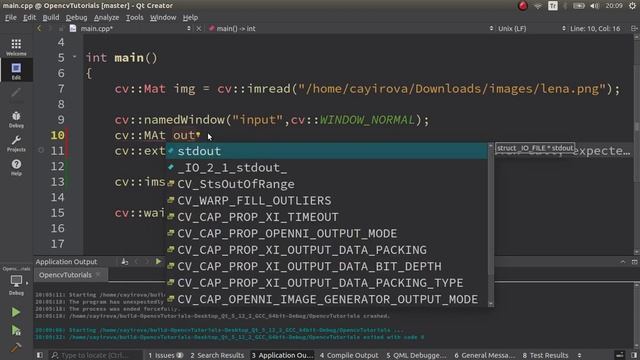Open keyboard layout Tr indicator
The height and width of the screenshot is (360, 640).
[x=553, y=6]
